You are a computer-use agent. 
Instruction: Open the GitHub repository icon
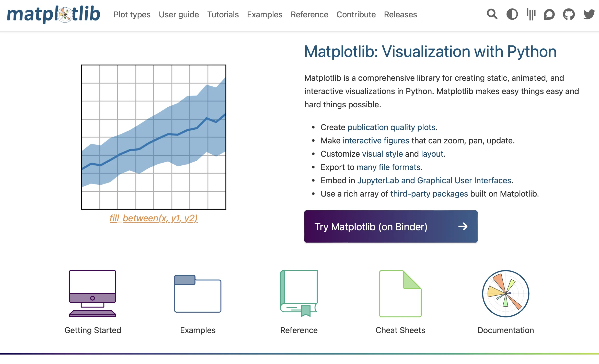point(569,14)
